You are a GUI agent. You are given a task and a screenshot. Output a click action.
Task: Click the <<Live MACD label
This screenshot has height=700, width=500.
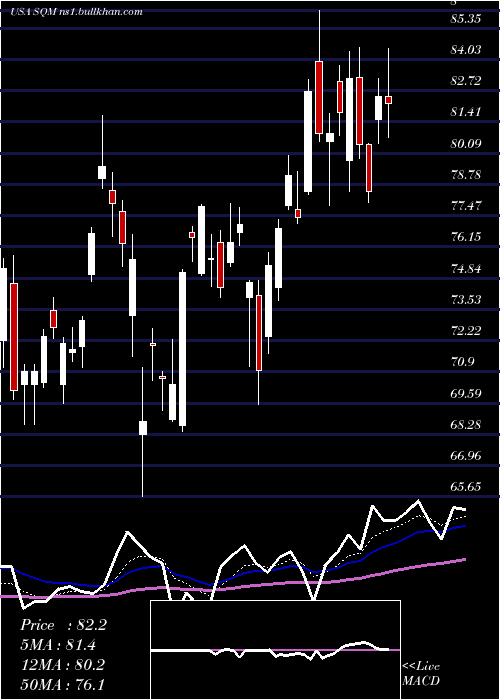coord(421,673)
